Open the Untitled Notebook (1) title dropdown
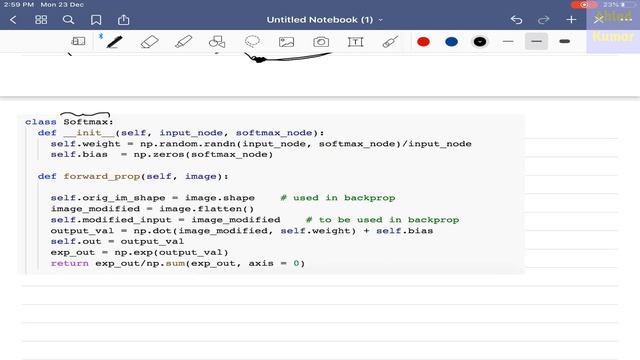Viewport: 640px width, 360px height. [x=325, y=20]
